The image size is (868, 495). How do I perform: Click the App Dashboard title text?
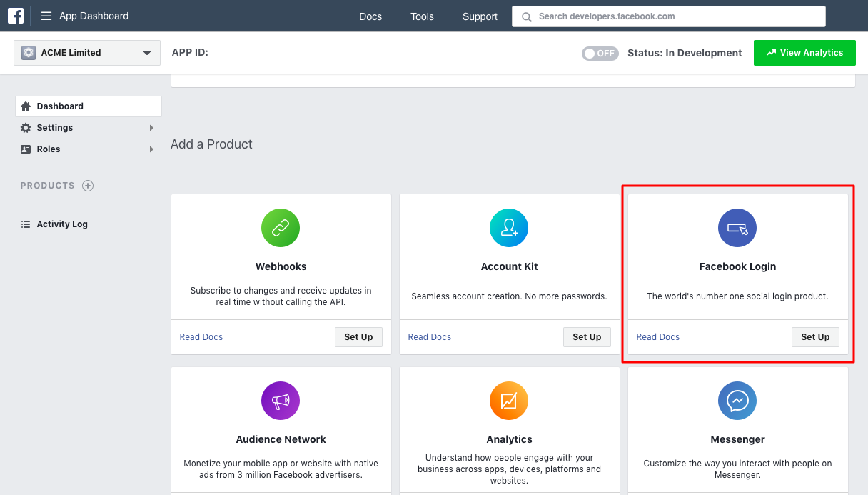94,16
